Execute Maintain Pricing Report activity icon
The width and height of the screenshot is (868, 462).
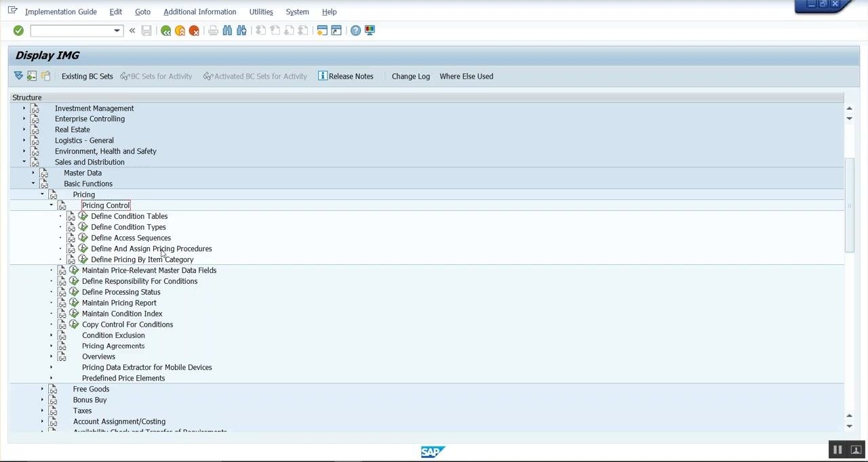coord(74,303)
